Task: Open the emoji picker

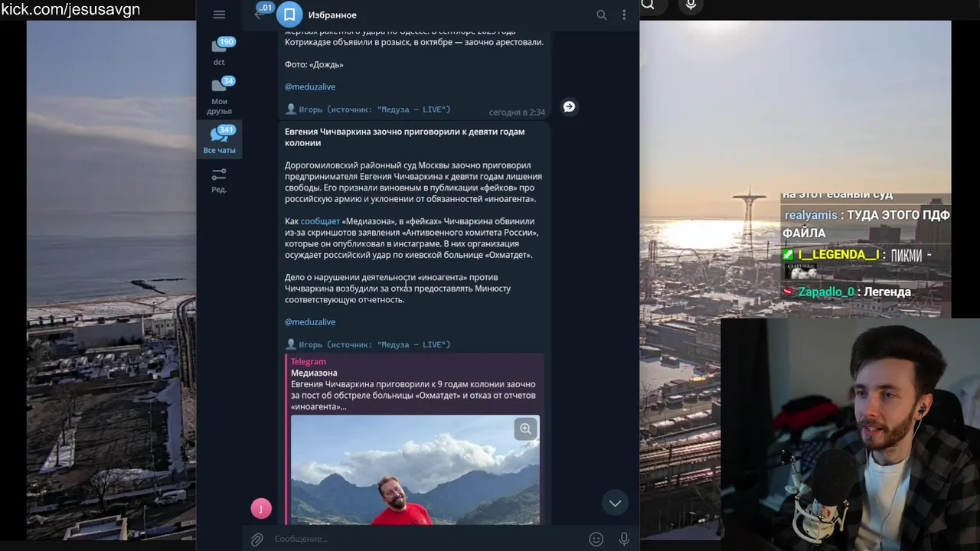Action: (x=596, y=539)
